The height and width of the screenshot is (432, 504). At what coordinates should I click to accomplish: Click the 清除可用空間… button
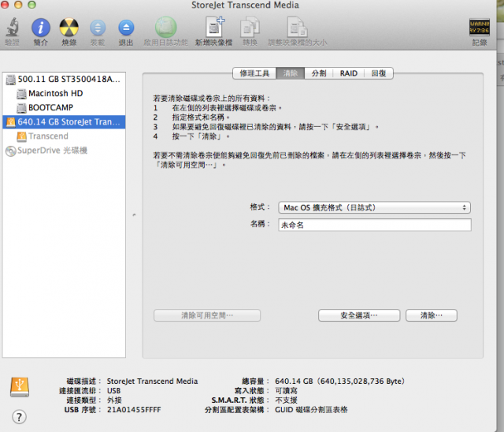coord(207,315)
